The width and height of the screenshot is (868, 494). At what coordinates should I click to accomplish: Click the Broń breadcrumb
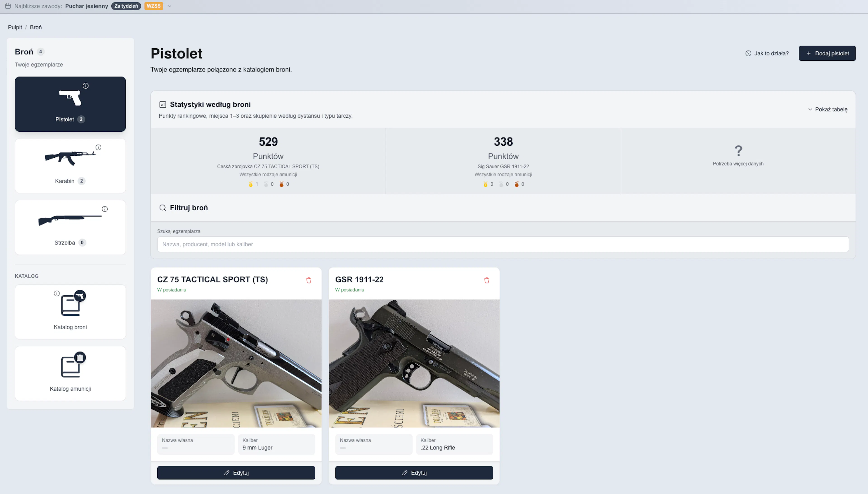pos(36,27)
